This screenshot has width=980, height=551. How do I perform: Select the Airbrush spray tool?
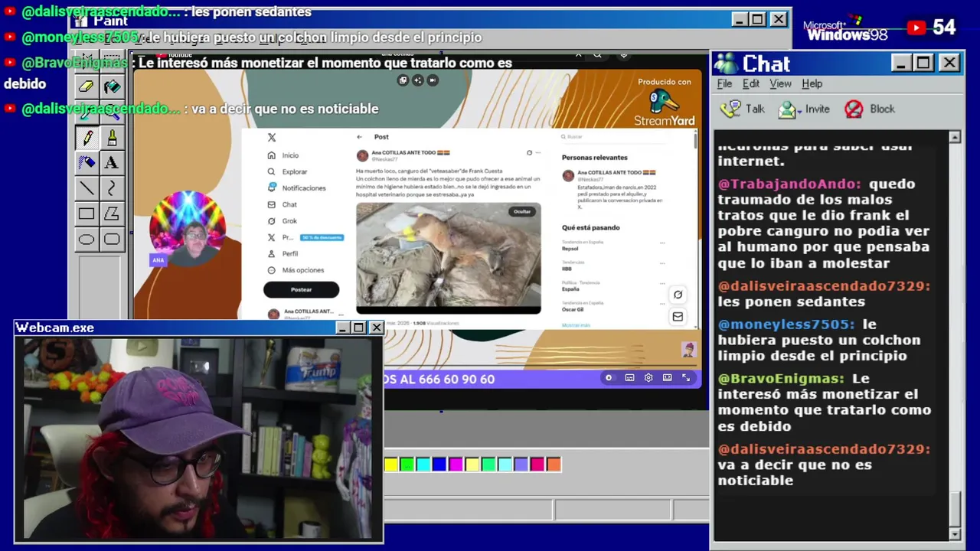coord(87,162)
